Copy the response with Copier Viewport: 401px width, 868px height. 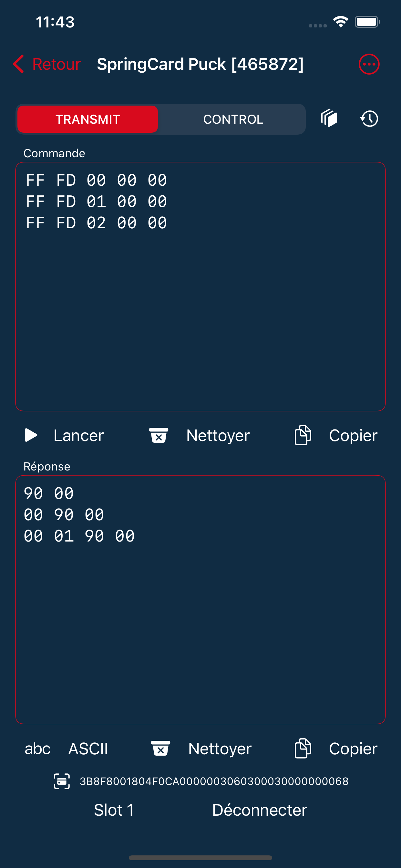pyautogui.click(x=353, y=749)
